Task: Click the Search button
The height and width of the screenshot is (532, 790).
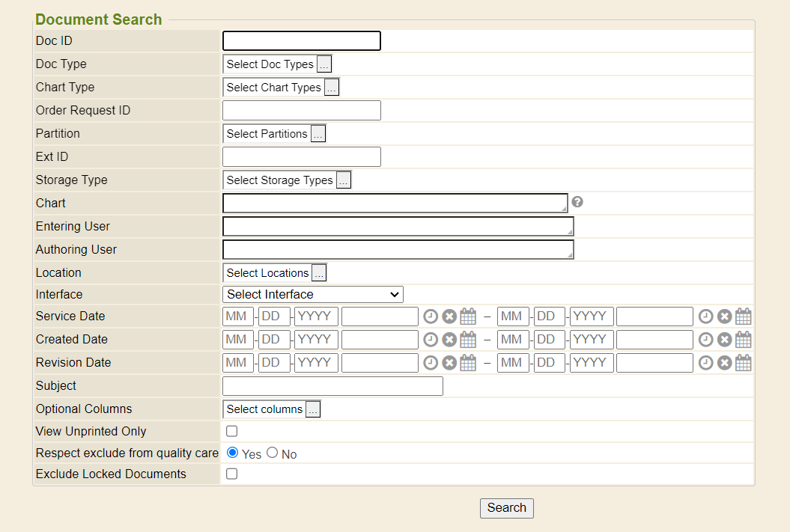Action: (x=507, y=507)
